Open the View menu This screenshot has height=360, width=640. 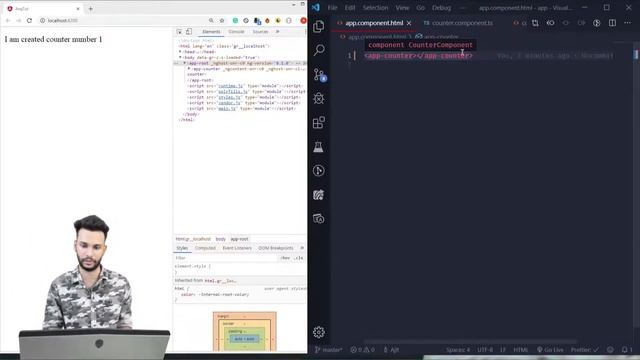coord(402,8)
